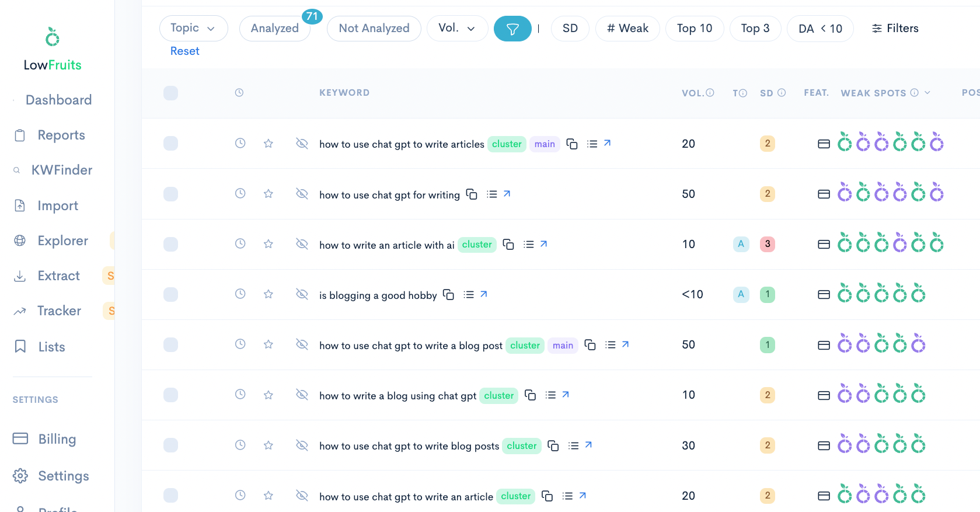The width and height of the screenshot is (980, 512).
Task: Select the 'write articles' keyword row checkbox
Action: [170, 143]
